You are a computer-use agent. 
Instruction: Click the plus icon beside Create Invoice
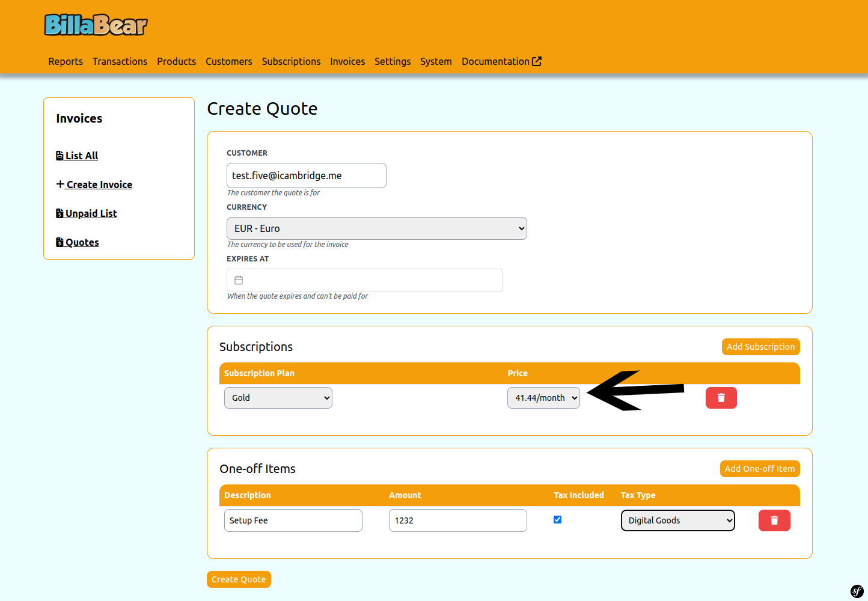tap(60, 184)
